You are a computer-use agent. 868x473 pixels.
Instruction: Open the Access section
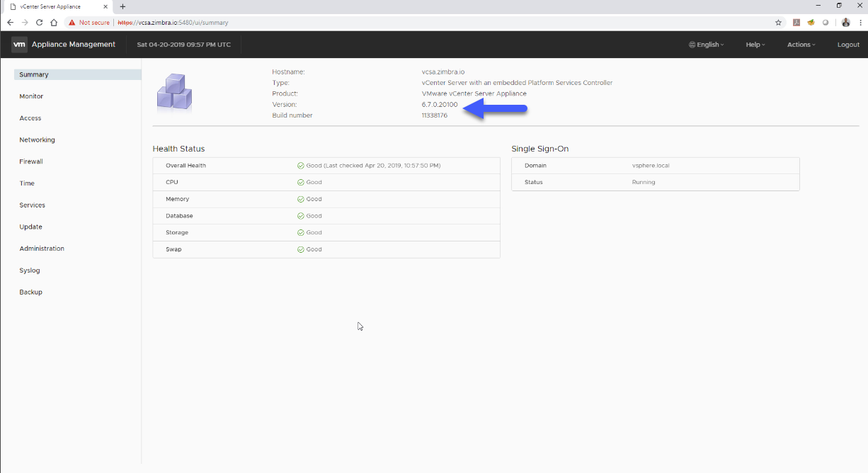point(30,118)
